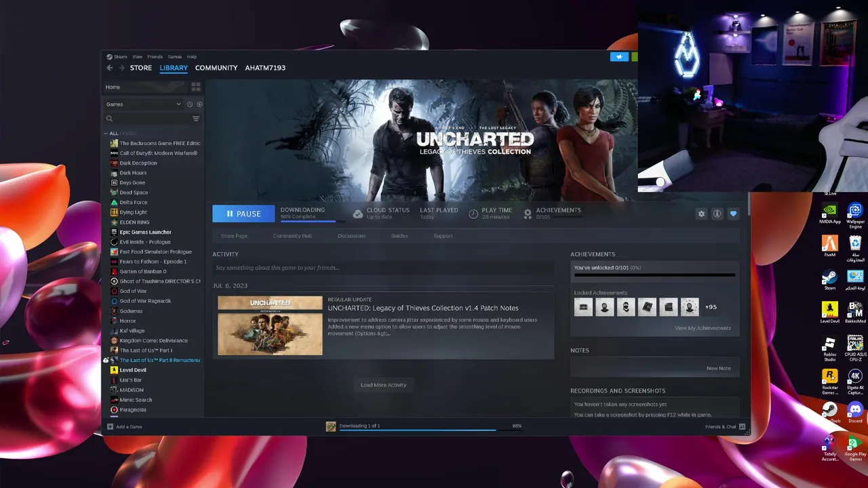Launch Rockstar Games desktop shortcut
The width and height of the screenshot is (868, 488).
(829, 382)
